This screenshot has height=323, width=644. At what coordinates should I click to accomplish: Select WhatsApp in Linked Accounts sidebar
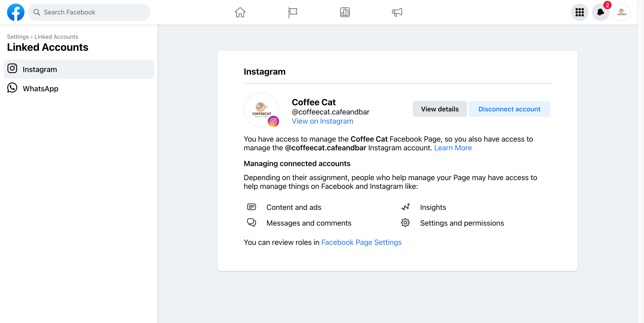(x=79, y=88)
